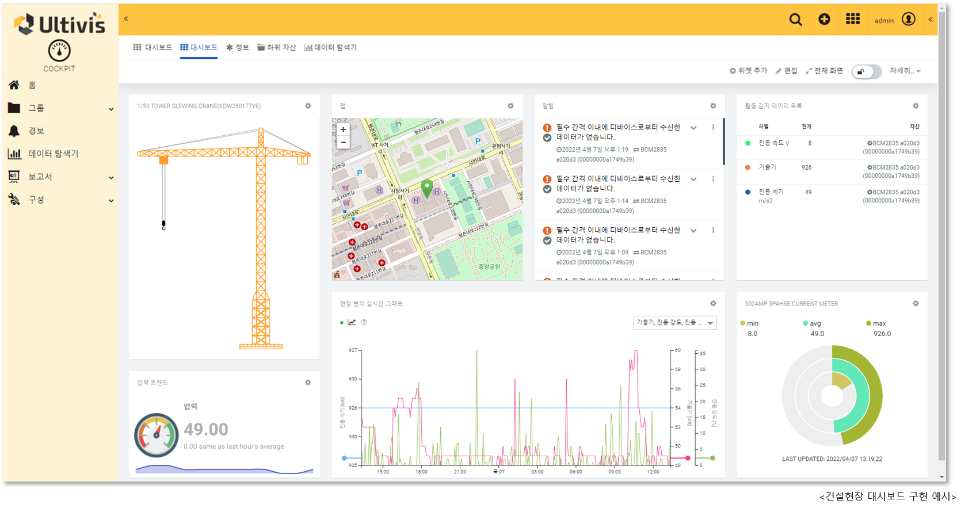Click the 위젯 추가 button

[x=748, y=71]
